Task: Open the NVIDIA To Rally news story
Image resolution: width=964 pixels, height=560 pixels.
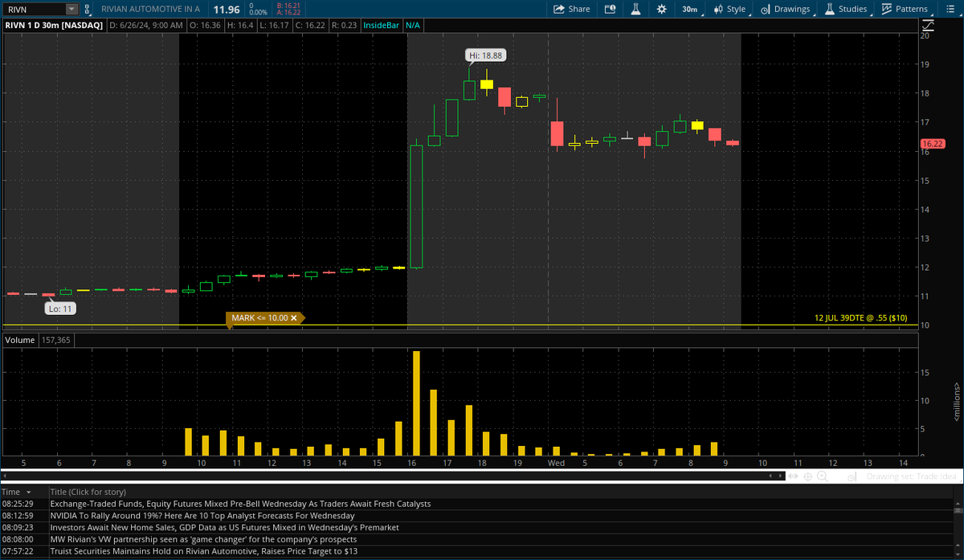Action: [202, 516]
